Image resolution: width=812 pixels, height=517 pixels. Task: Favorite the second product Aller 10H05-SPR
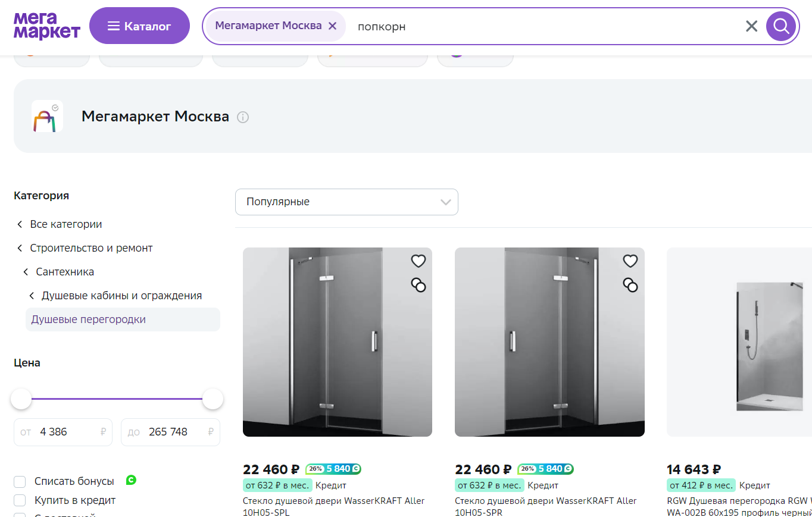coord(630,261)
